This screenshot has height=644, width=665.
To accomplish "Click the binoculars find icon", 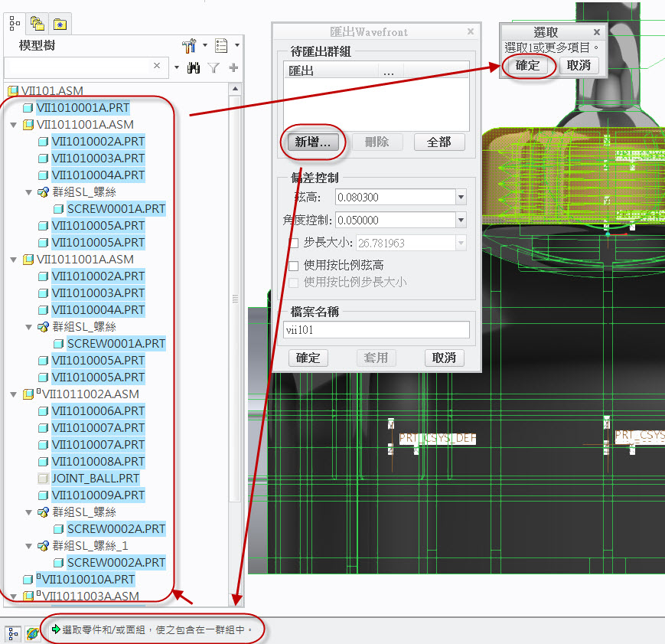I will 194,68.
